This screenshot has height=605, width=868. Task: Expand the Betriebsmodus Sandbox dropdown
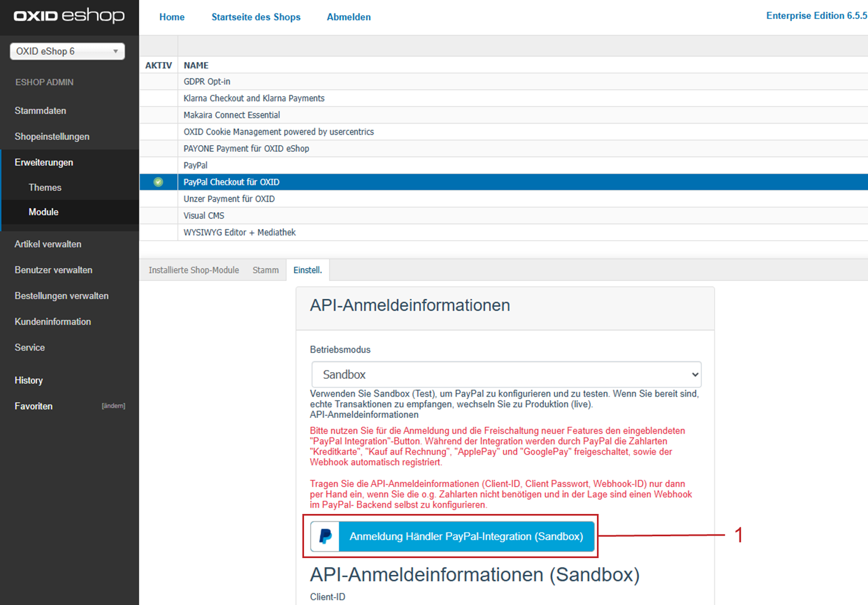point(506,374)
